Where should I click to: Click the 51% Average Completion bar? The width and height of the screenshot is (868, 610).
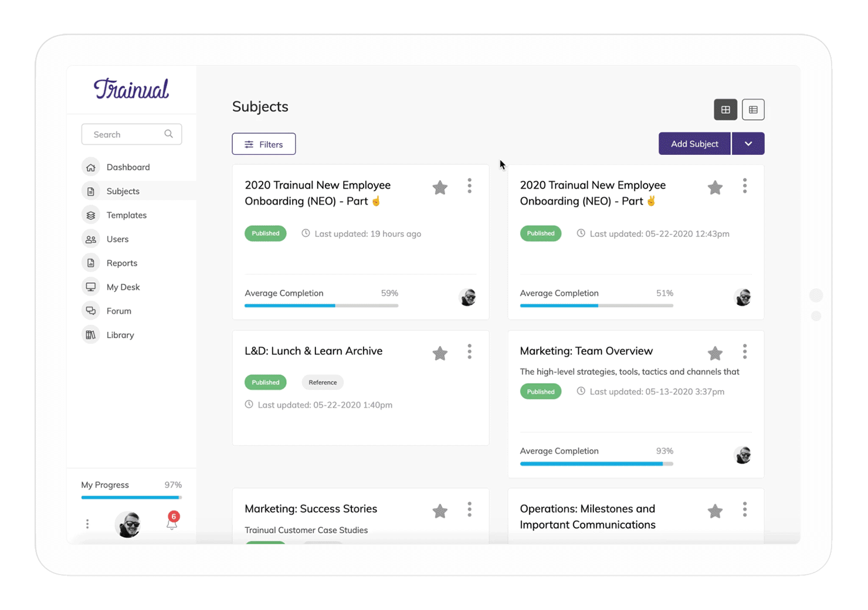point(596,306)
